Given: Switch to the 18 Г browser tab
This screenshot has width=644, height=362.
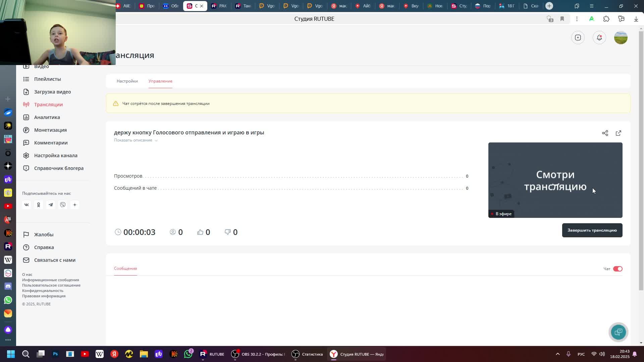Looking at the screenshot, I should 507,6.
